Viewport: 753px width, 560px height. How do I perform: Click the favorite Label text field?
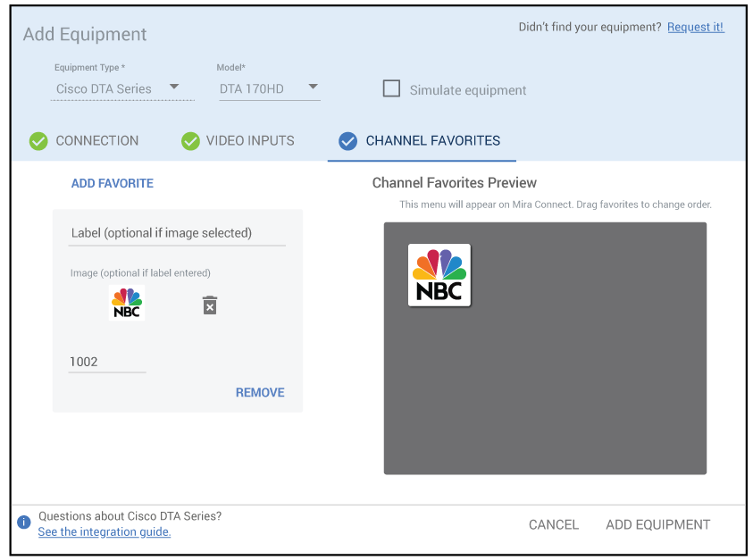click(177, 233)
